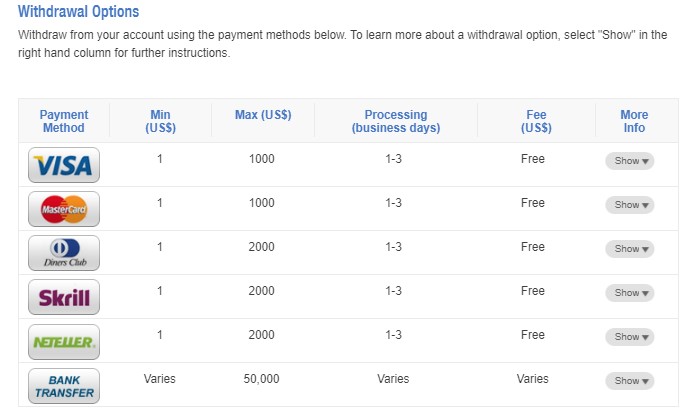681x412 pixels.
Task: Click the VISA payment method logo
Action: point(64,164)
